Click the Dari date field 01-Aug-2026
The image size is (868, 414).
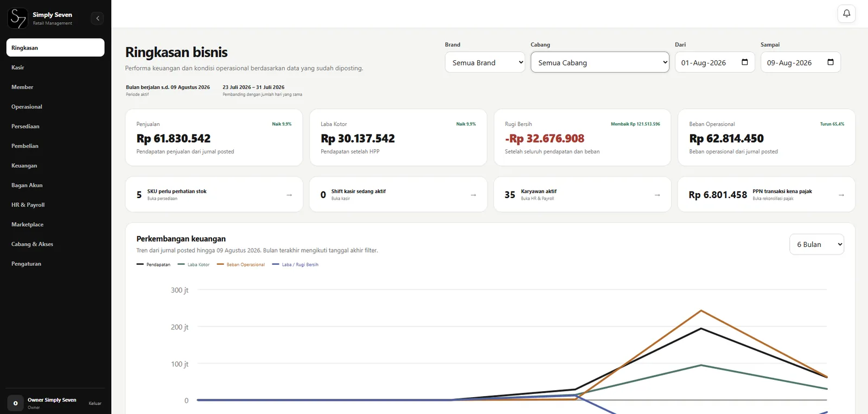pyautogui.click(x=714, y=62)
